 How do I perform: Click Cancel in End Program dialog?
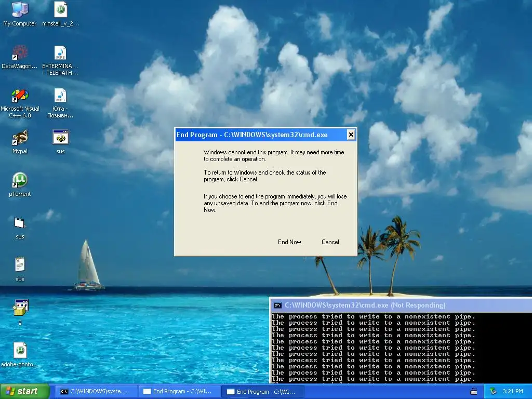[330, 242]
